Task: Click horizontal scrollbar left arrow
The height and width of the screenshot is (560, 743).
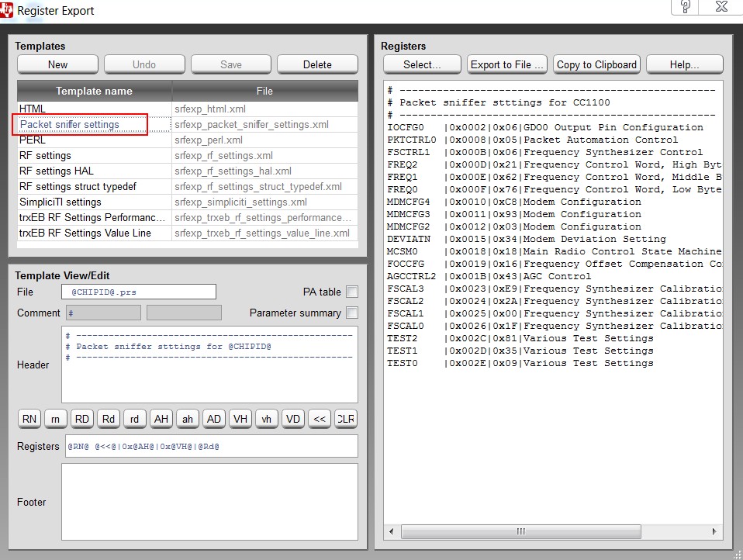Action: (x=392, y=531)
